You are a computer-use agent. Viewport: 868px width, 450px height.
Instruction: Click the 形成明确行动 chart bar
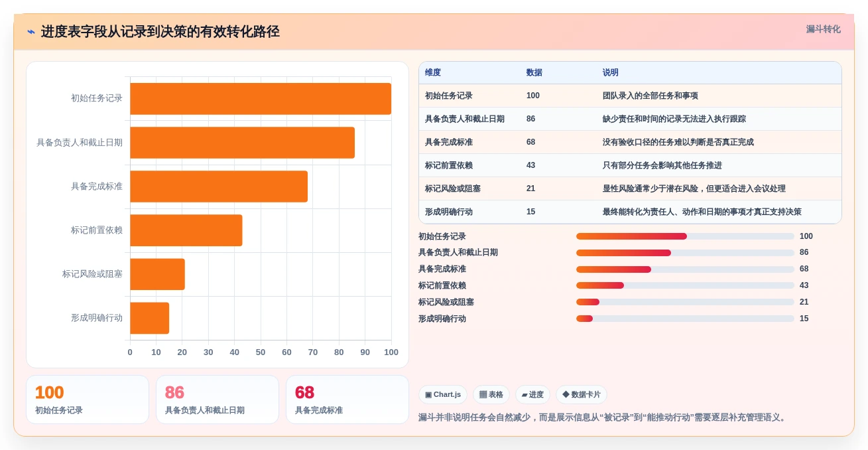[x=150, y=318]
